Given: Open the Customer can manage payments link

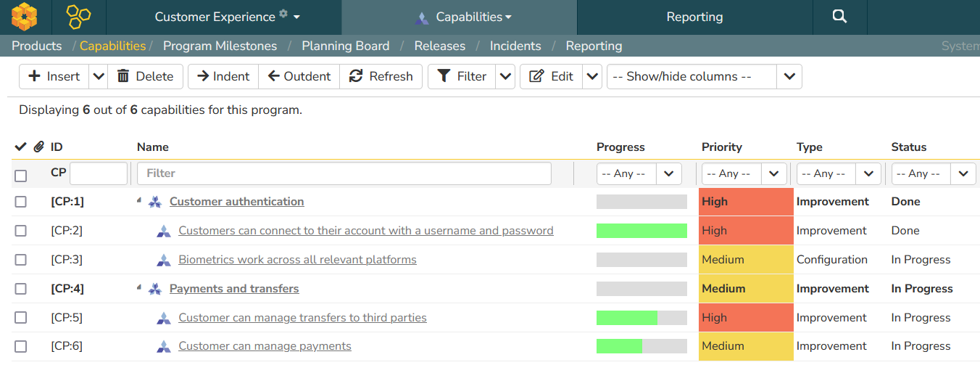Looking at the screenshot, I should pyautogui.click(x=265, y=346).
